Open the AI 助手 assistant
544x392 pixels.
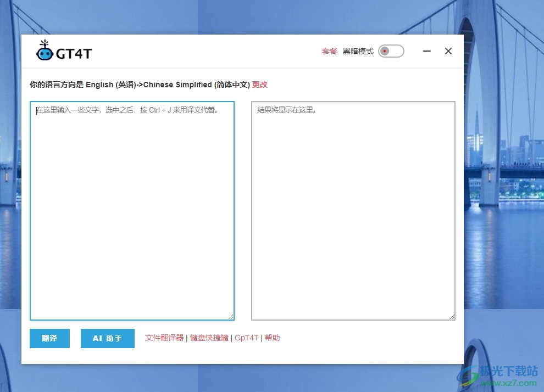[108, 338]
